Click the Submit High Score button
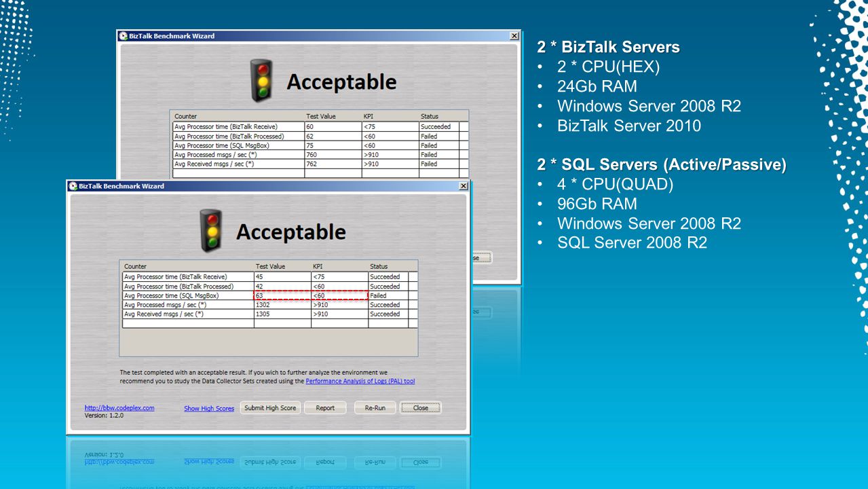The width and height of the screenshot is (868, 489). tap(270, 407)
